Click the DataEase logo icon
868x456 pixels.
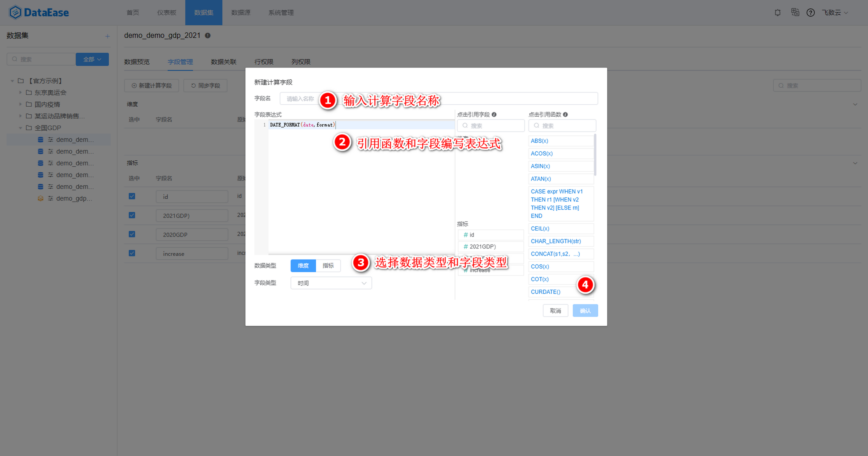point(15,12)
